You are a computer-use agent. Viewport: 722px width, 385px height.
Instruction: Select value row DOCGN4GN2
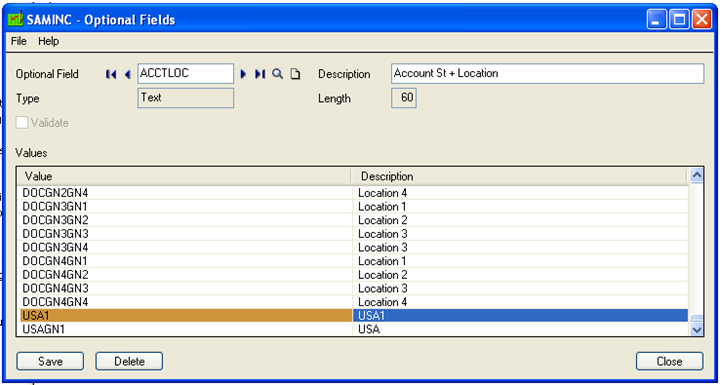click(186, 275)
